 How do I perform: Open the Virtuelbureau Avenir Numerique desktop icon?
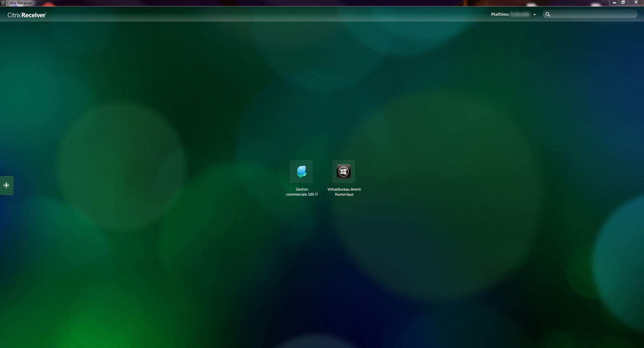coord(344,171)
